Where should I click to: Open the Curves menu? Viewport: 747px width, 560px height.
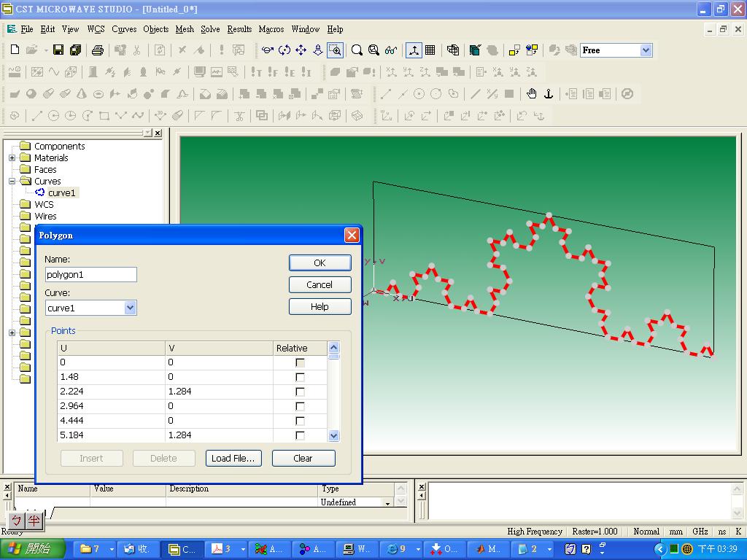[x=124, y=29]
